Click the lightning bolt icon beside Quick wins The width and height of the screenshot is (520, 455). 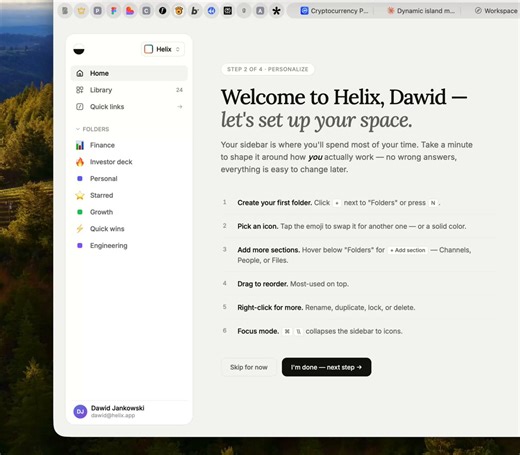[80, 229]
